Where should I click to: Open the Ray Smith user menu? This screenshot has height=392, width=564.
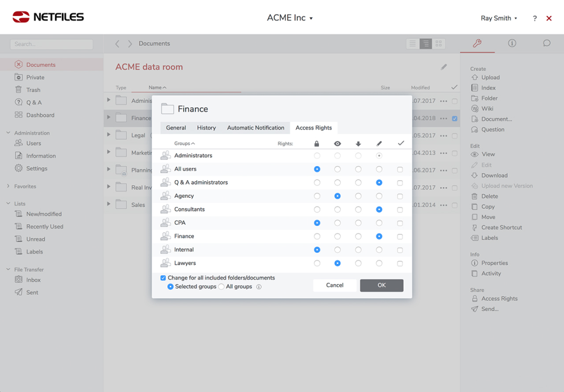(x=495, y=18)
